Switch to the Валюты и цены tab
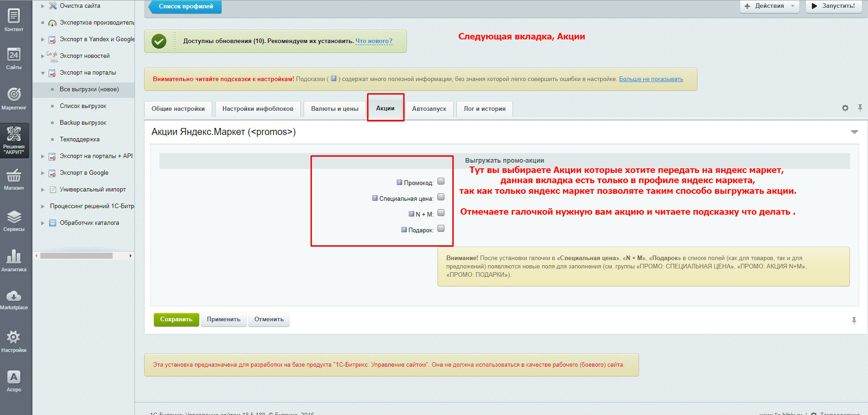This screenshot has width=868, height=415. (x=335, y=109)
